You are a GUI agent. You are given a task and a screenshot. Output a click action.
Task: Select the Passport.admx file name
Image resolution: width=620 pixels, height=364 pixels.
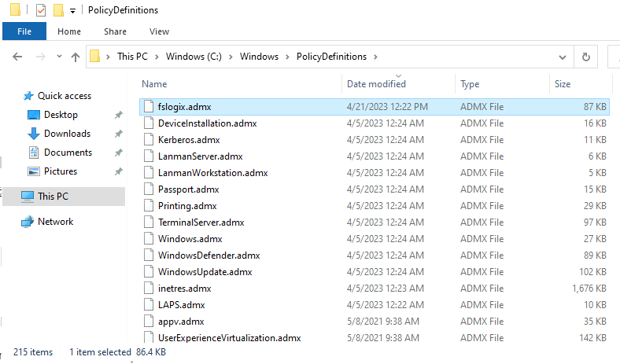(188, 189)
